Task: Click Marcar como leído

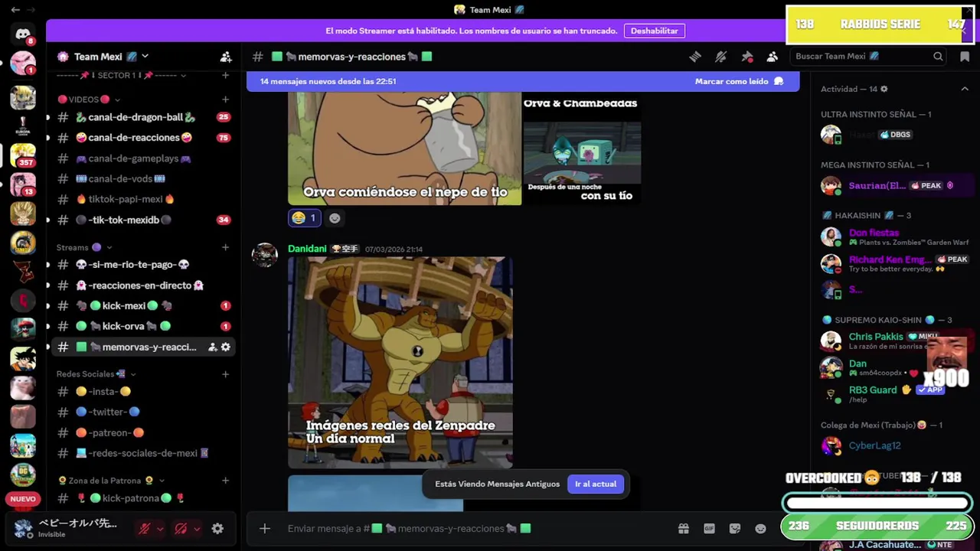Action: (x=739, y=81)
